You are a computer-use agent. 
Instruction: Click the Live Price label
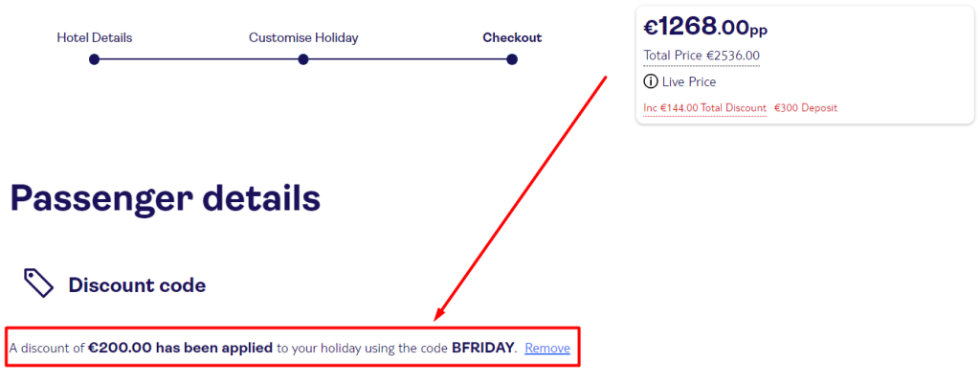[689, 81]
